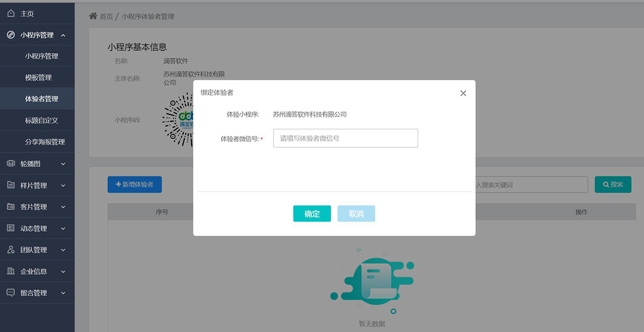Focus the 体验者微信号 input field
Screen dimensions: 644x332
click(x=345, y=138)
